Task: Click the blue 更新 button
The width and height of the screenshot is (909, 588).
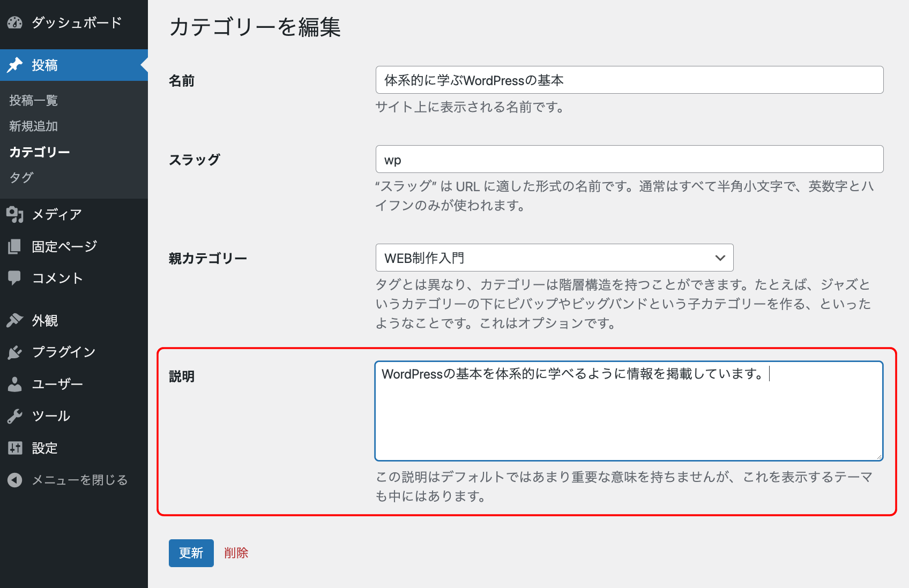Action: click(191, 553)
